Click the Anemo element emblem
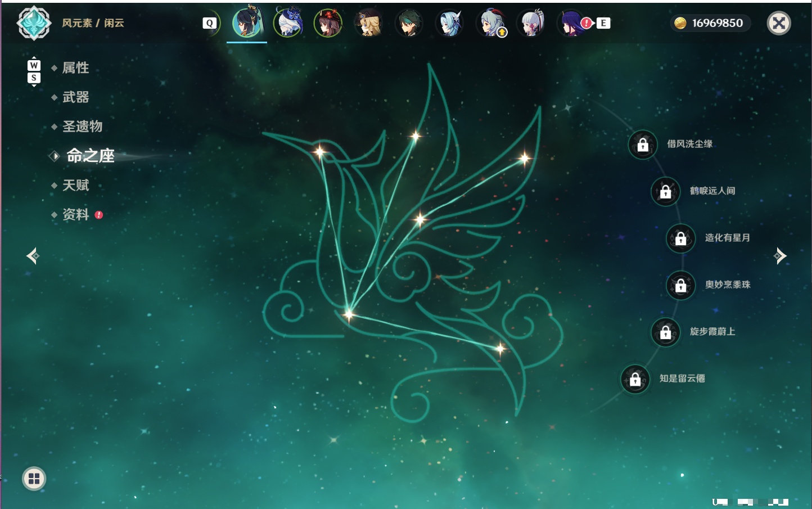 [x=34, y=23]
